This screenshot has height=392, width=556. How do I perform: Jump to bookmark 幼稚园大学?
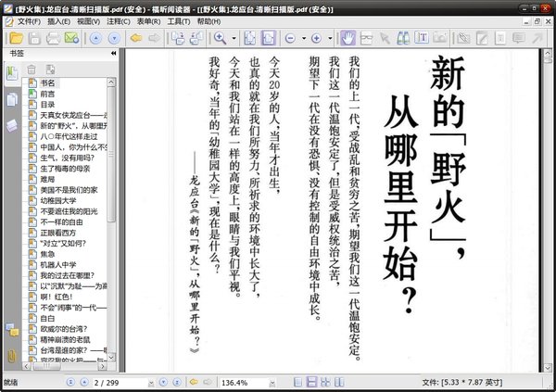(x=58, y=200)
